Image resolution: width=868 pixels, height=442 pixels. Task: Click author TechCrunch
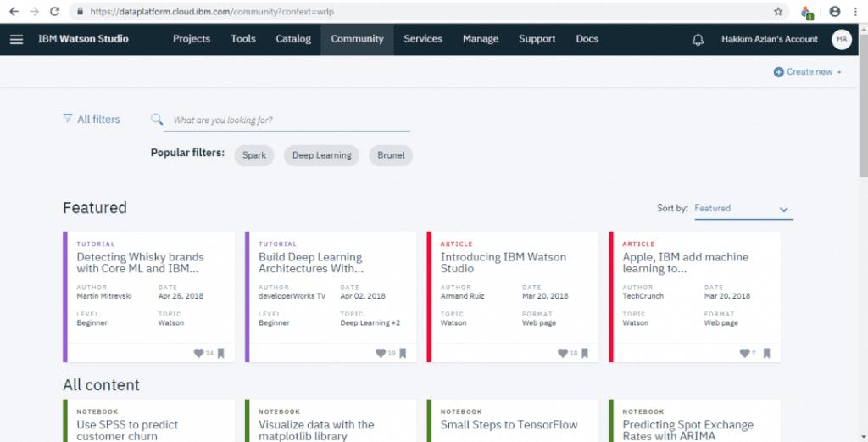[x=643, y=296]
